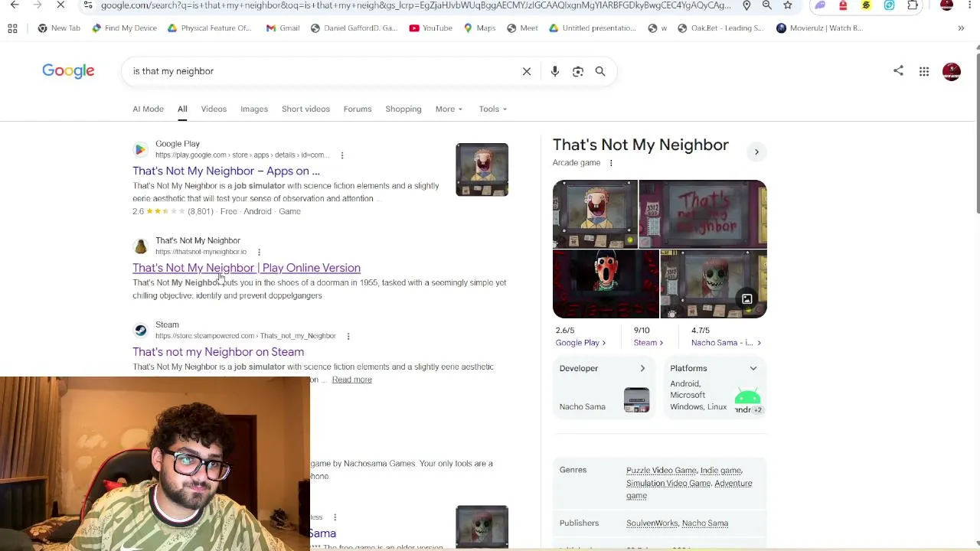
Task: Show more bookmarks with double chevron
Action: (961, 28)
